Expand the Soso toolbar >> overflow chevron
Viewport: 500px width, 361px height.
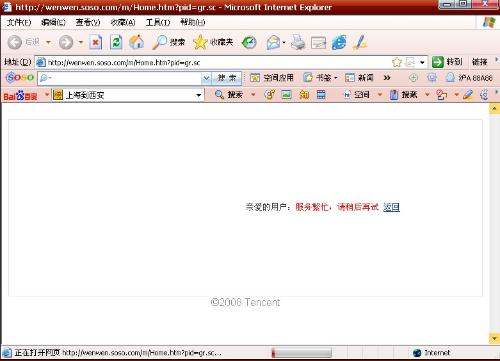(x=387, y=78)
